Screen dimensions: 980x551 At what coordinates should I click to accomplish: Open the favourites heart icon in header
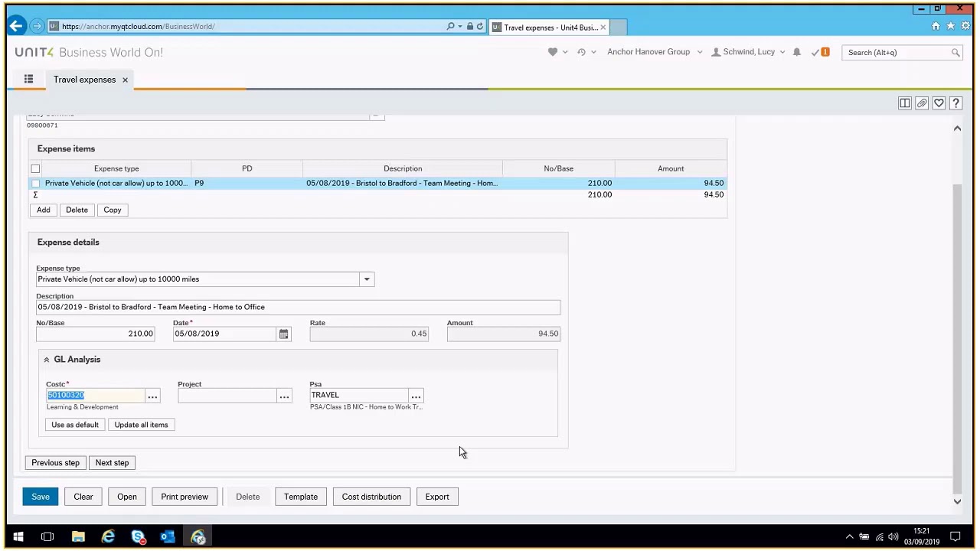(x=553, y=52)
